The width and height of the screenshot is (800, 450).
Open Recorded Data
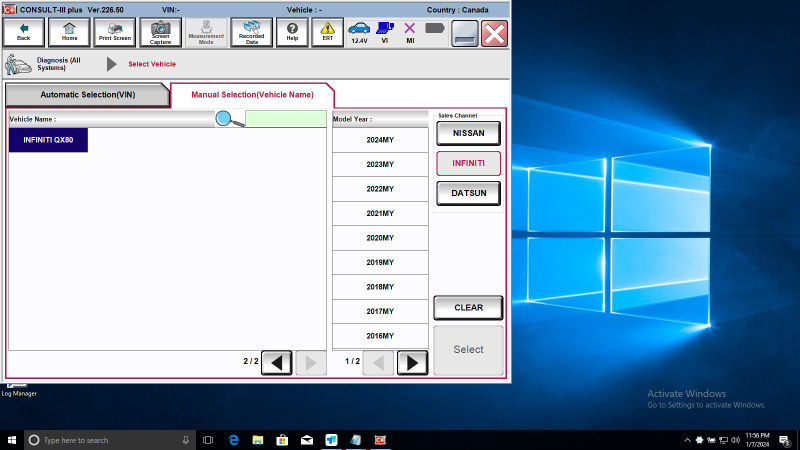click(x=252, y=33)
